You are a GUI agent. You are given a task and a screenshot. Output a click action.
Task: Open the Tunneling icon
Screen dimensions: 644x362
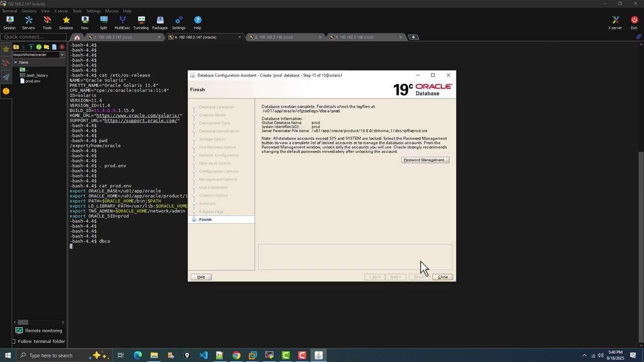(141, 23)
